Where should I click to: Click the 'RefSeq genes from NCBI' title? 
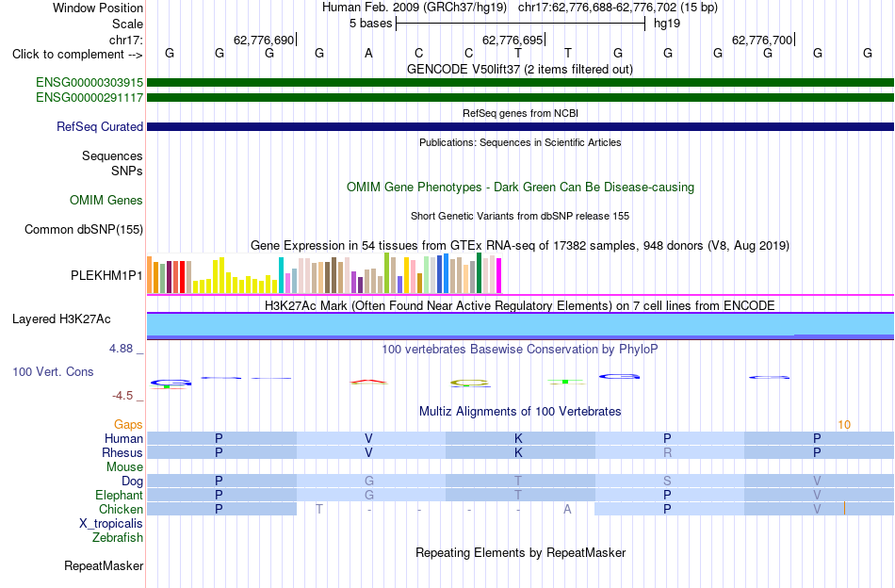pos(520,113)
